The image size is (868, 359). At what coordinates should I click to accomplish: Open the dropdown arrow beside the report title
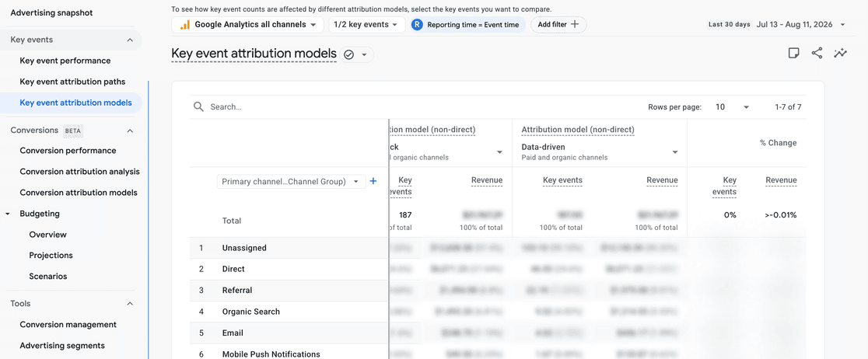[364, 54]
